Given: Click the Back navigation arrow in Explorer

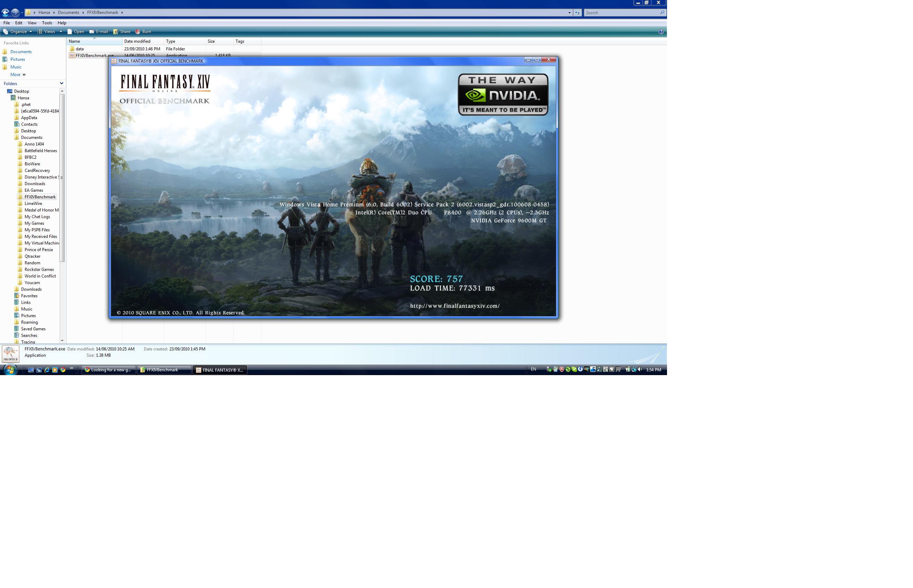Looking at the screenshot, I should point(5,13).
